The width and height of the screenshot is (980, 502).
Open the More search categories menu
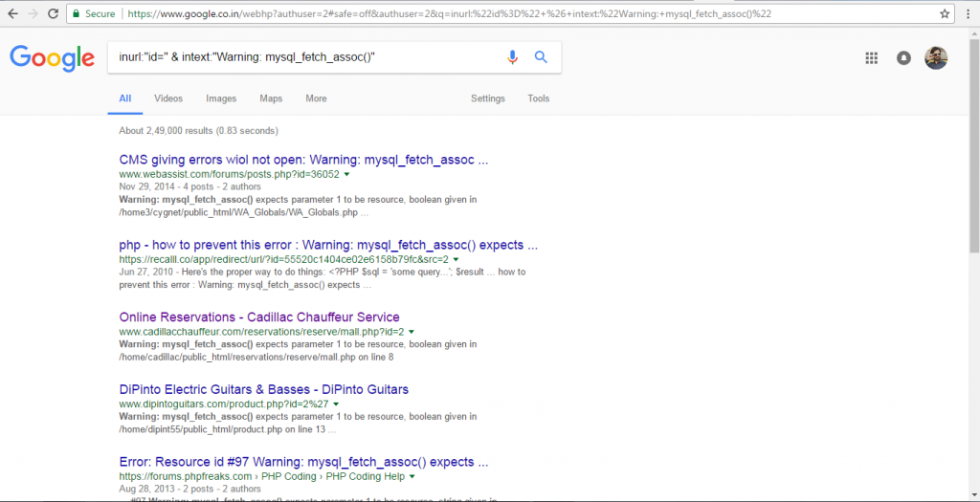tap(316, 98)
